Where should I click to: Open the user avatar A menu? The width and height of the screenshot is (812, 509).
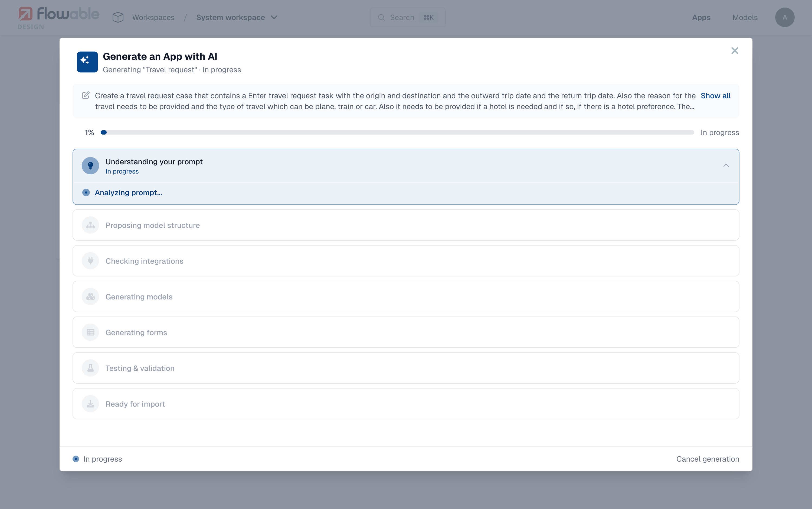point(785,18)
